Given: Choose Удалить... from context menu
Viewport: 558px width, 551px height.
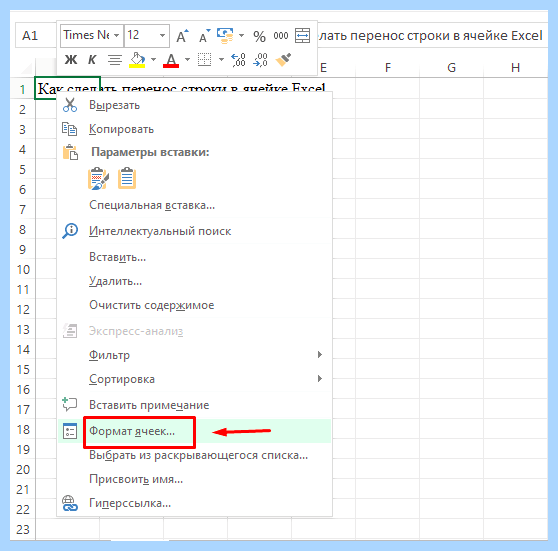Looking at the screenshot, I should point(194,281).
